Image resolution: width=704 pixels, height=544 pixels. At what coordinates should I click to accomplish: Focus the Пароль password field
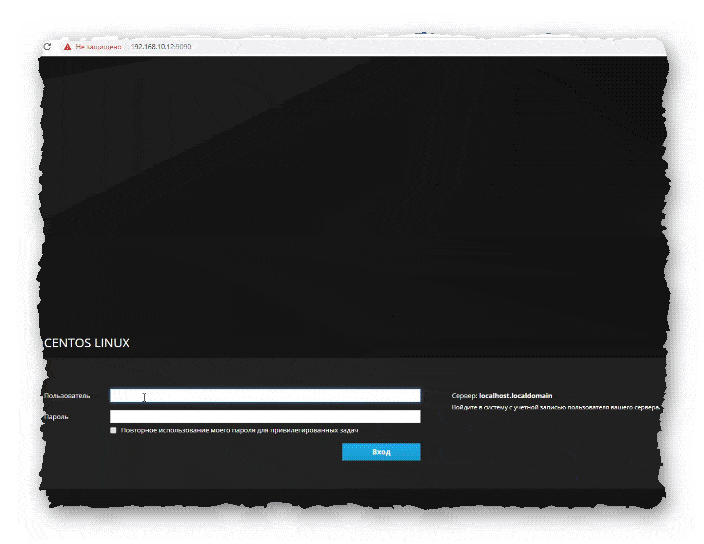[265, 416]
